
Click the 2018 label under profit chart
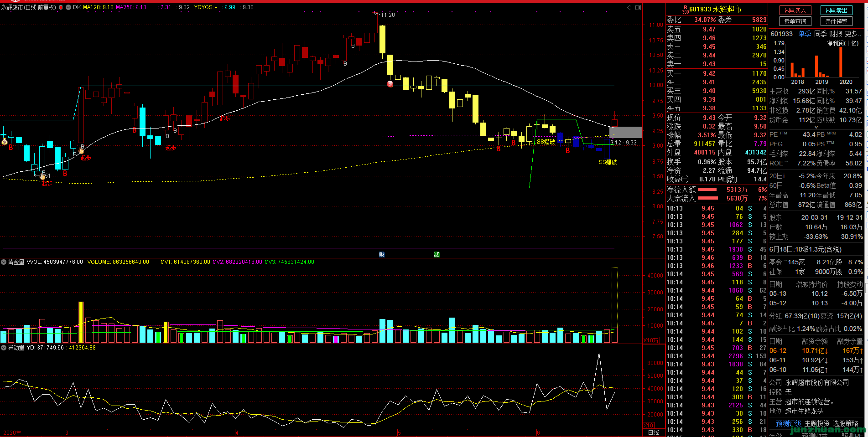pos(797,82)
